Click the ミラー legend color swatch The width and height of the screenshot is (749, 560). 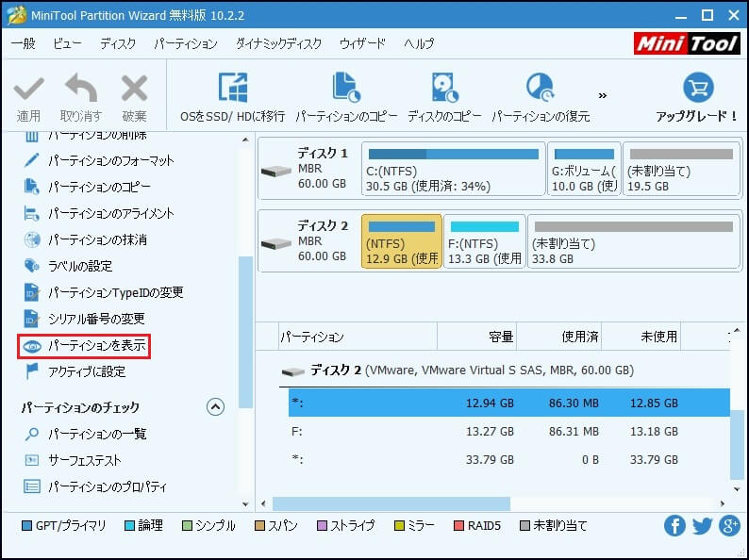(x=399, y=526)
